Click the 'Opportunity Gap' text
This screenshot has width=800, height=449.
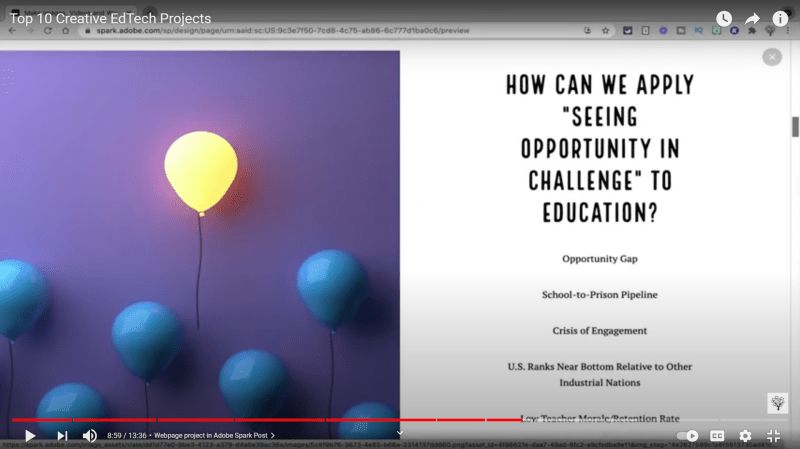(x=599, y=259)
